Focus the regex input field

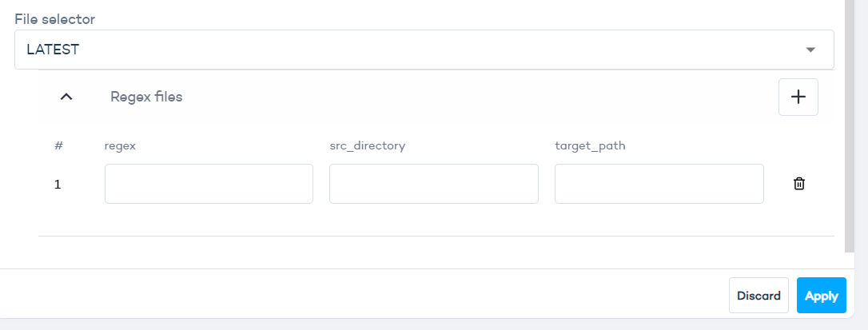[x=209, y=184]
